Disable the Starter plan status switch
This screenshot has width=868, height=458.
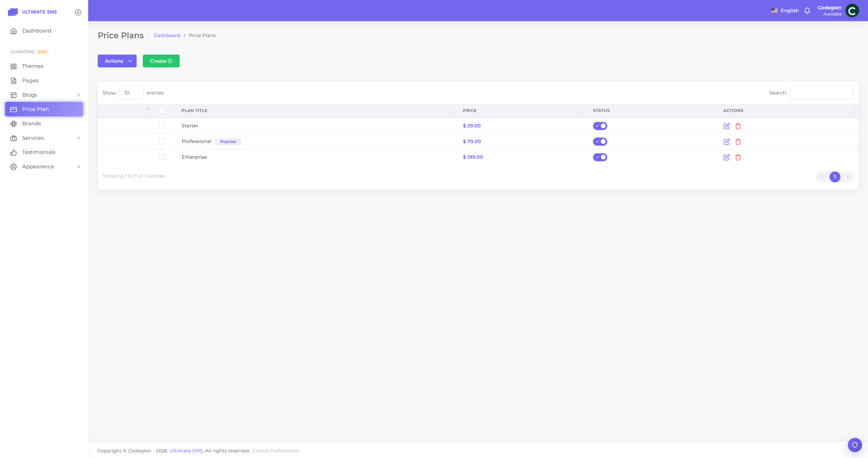(600, 126)
